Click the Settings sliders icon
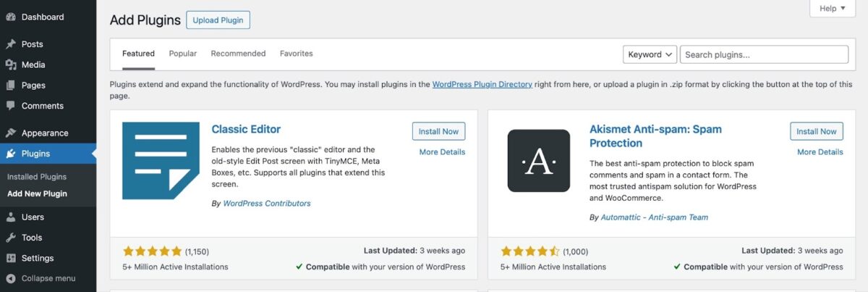Image resolution: width=868 pixels, height=292 pixels. tap(11, 258)
